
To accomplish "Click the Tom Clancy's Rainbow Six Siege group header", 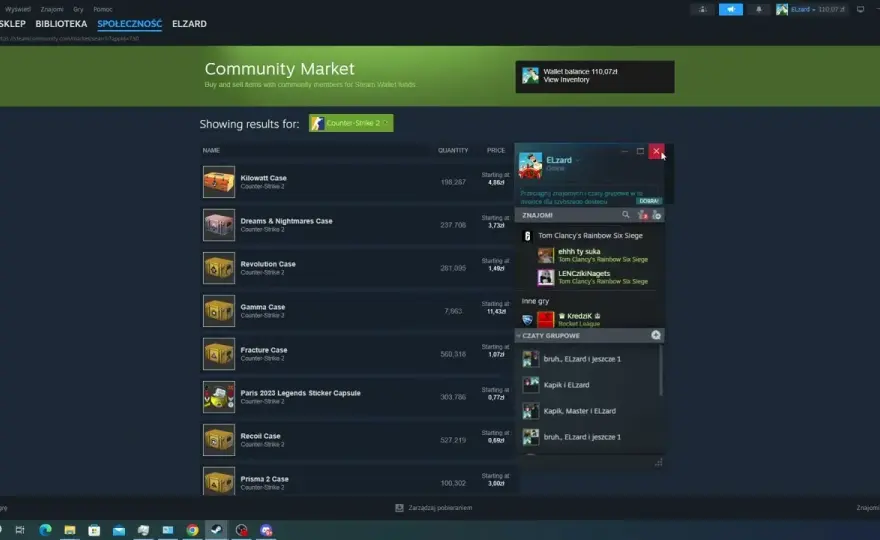I will tap(589, 236).
